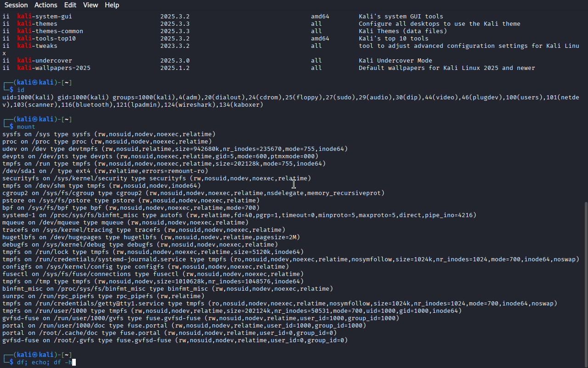
Task: Open the Actions menu
Action: 46,5
